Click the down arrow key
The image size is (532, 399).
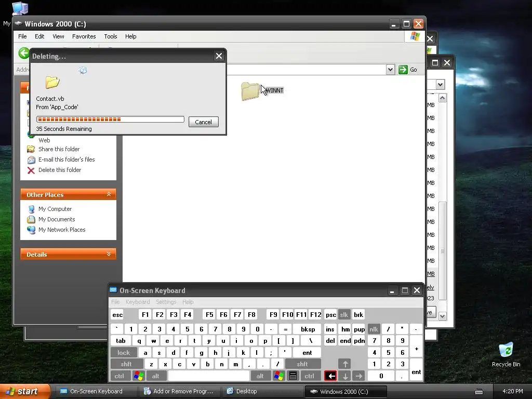point(345,376)
